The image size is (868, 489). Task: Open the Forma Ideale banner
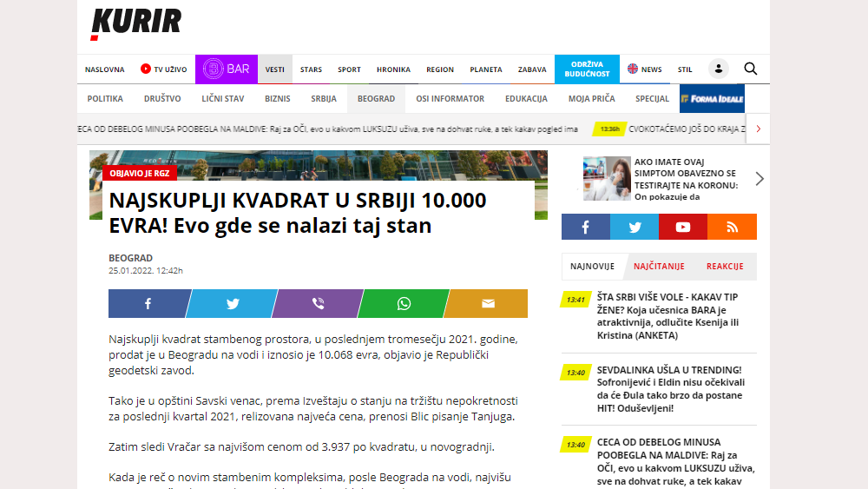click(712, 98)
